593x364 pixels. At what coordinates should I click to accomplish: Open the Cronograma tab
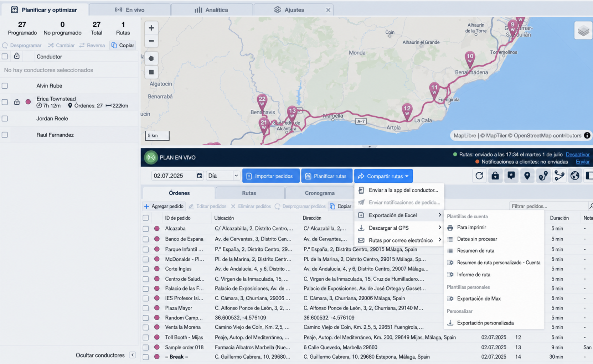pos(320,193)
